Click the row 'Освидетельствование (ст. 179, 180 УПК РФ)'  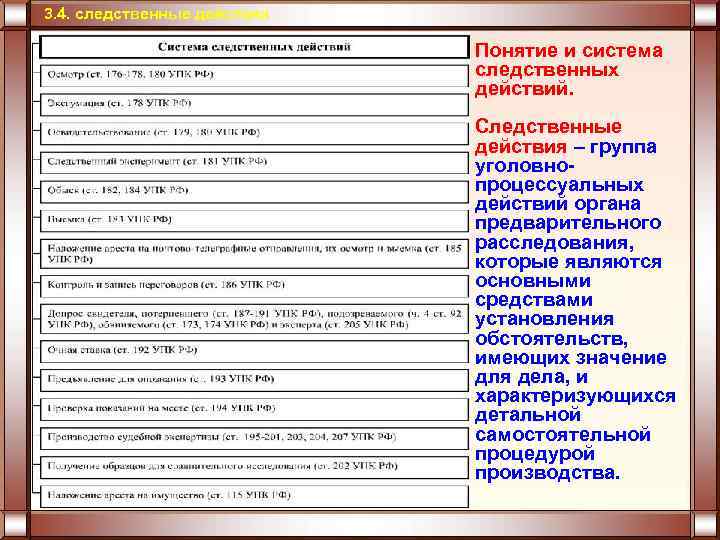pos(254,133)
